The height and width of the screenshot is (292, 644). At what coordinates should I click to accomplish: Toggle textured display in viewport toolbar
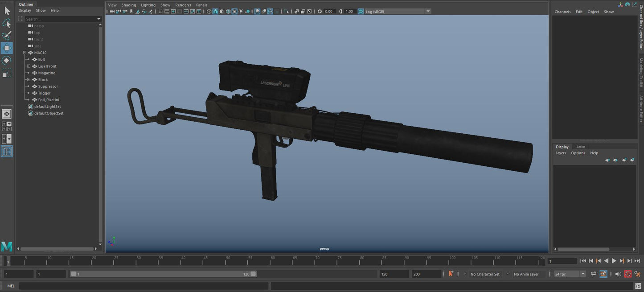(x=234, y=12)
